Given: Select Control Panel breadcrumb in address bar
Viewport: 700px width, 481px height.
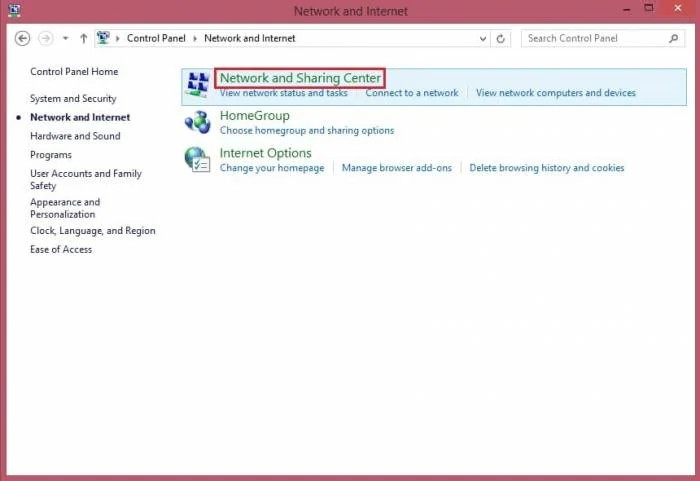Looking at the screenshot, I should [156, 38].
